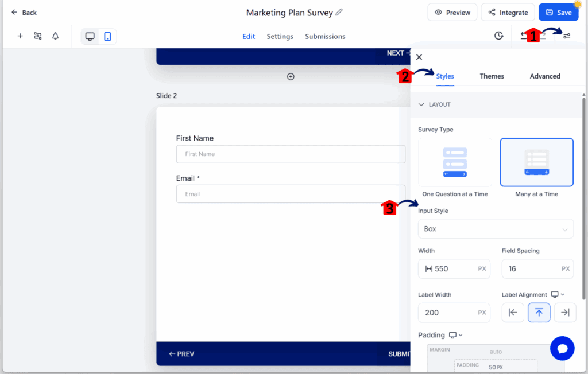Screen dimensions: 588x374
Task: Select the Themes tab
Action: tap(492, 76)
